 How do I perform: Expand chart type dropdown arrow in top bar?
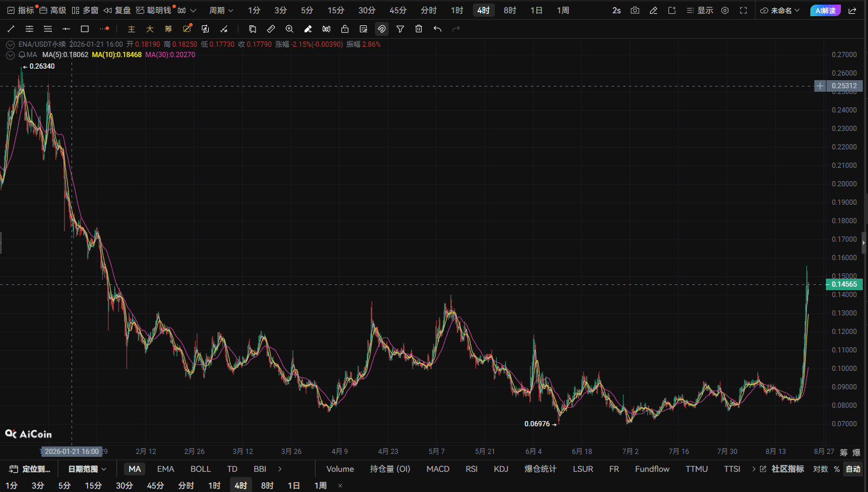pyautogui.click(x=193, y=10)
